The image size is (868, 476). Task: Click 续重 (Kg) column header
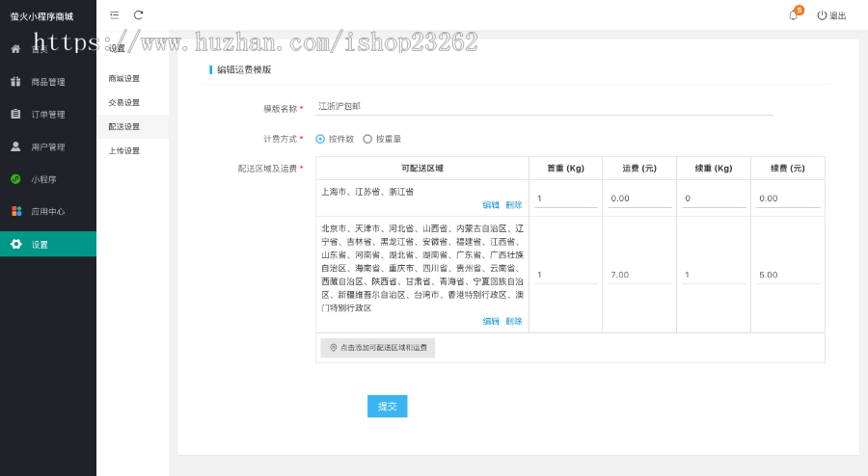[x=714, y=168]
